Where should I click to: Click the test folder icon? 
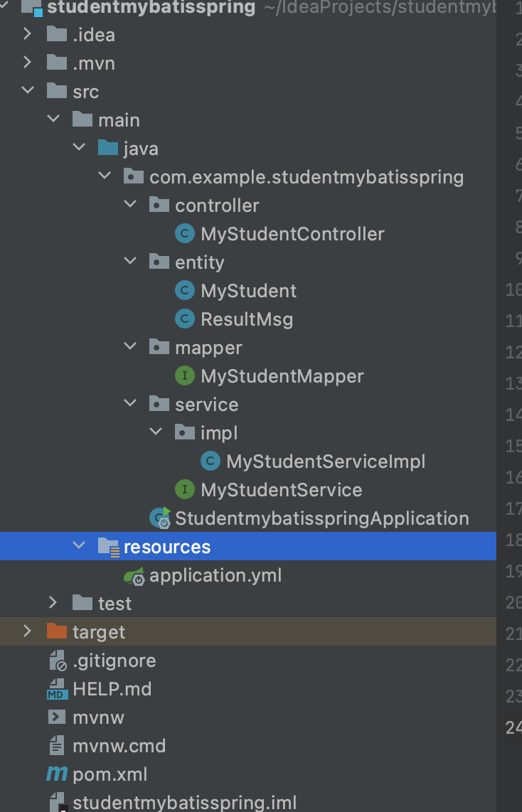pyautogui.click(x=82, y=603)
